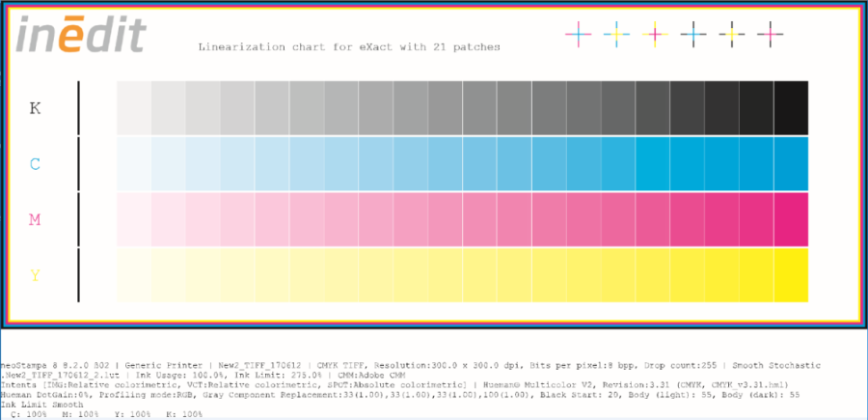Select the darkest black patch in K row

[791, 108]
